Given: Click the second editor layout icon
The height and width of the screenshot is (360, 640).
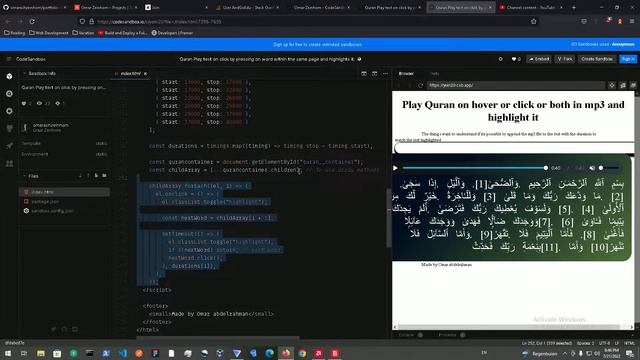Looking at the screenshot, I should click(x=375, y=73).
